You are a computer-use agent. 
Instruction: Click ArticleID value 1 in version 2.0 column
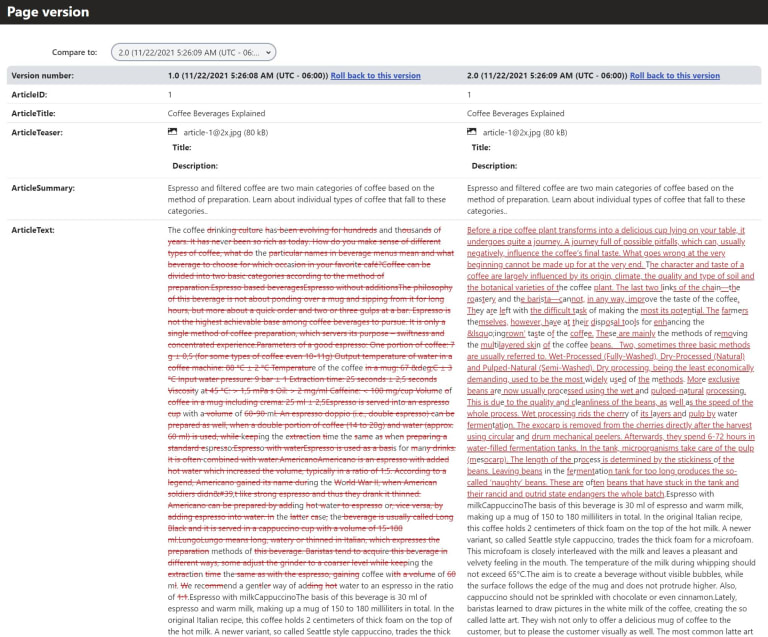tap(469, 94)
